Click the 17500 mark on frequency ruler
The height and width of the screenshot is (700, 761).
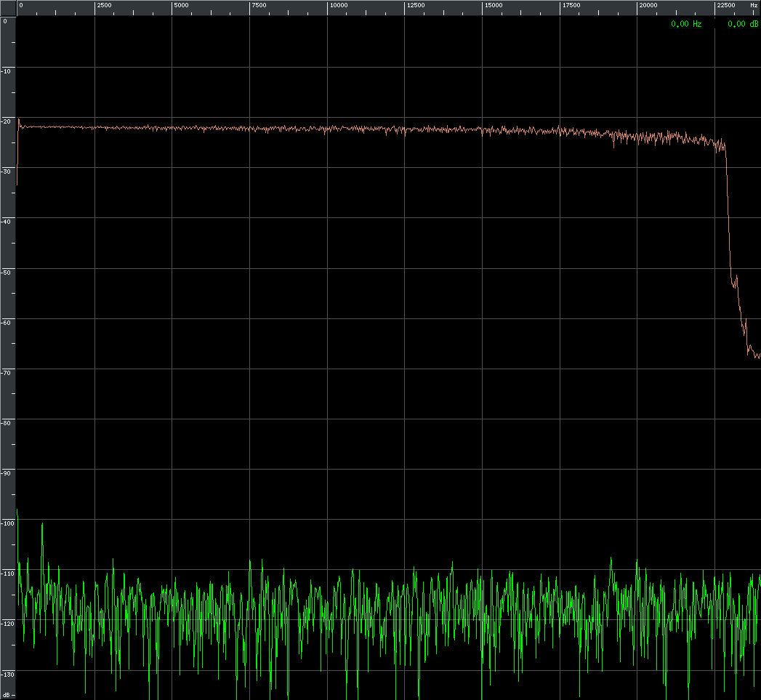coord(571,5)
